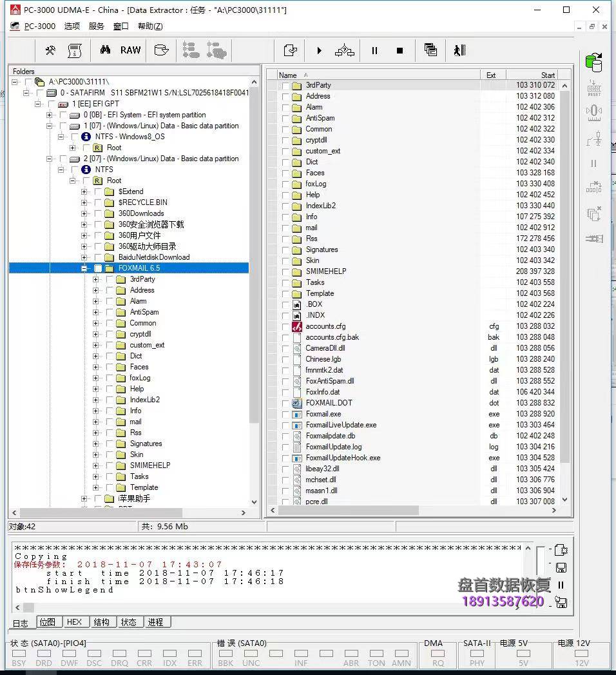Tick the Foxmail.exe file checkbox

coord(285,415)
